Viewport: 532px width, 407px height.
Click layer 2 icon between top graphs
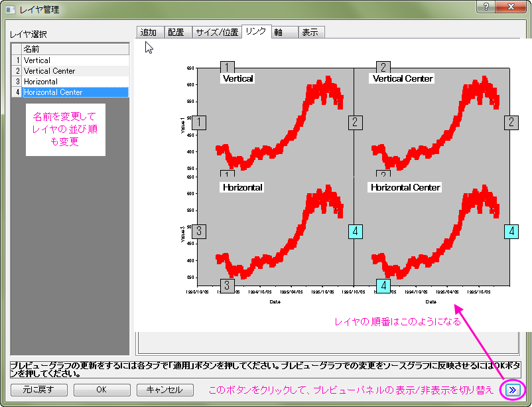pyautogui.click(x=356, y=122)
